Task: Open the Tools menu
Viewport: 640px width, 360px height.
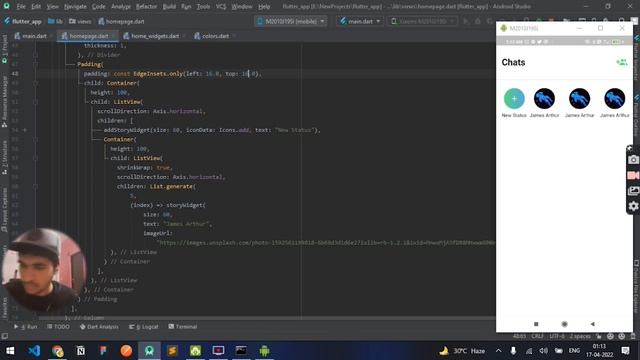Action: tap(203, 7)
